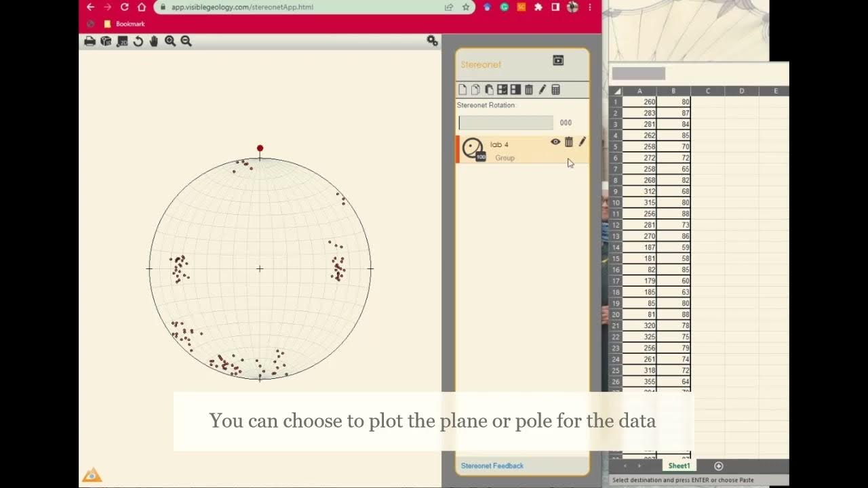Open the video tutorial icon in Stereonet panel
The height and width of the screenshot is (488, 868).
coord(558,60)
